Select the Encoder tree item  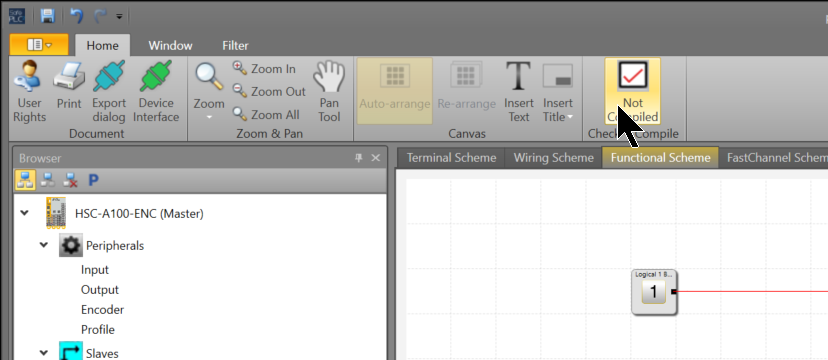[x=102, y=310]
